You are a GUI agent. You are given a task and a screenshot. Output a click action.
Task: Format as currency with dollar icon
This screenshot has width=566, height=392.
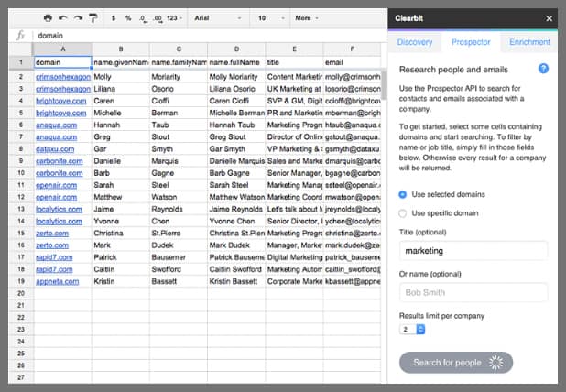coord(114,17)
